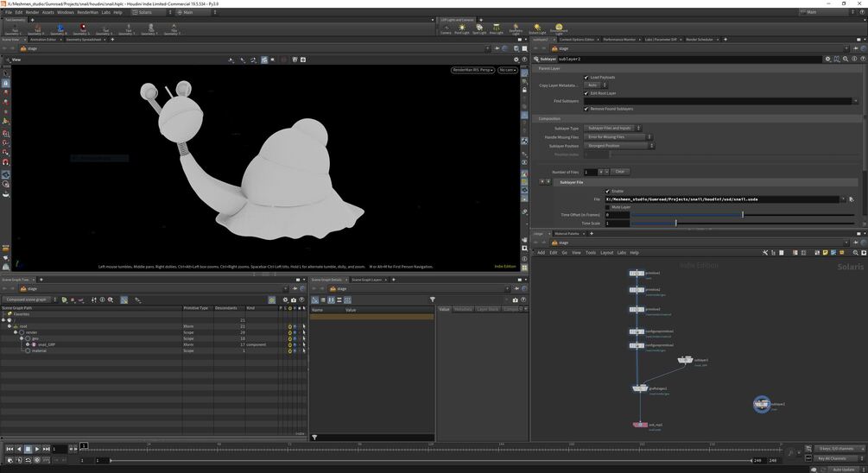Image resolution: width=868 pixels, height=473 pixels.
Task: Switch to Performance Monitor tab
Action: pos(619,40)
